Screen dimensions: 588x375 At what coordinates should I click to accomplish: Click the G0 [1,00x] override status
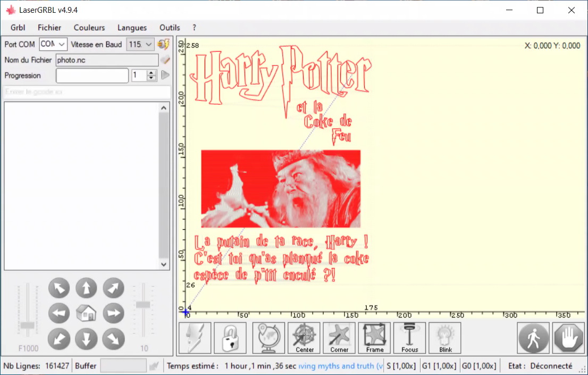coord(479,365)
